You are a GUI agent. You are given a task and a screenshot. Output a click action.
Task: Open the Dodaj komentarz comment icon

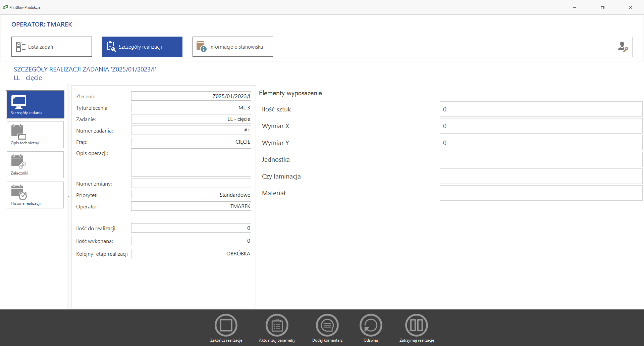pyautogui.click(x=327, y=325)
